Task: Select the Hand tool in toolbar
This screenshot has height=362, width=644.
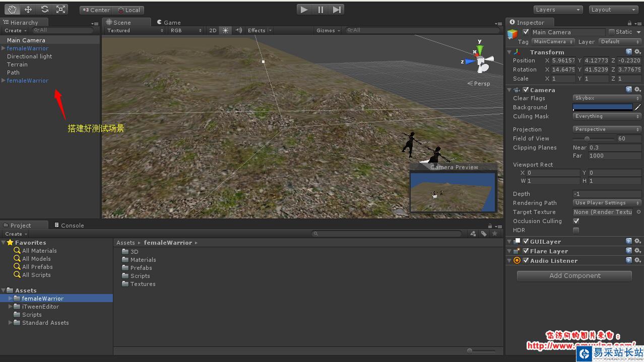Action: [12, 9]
